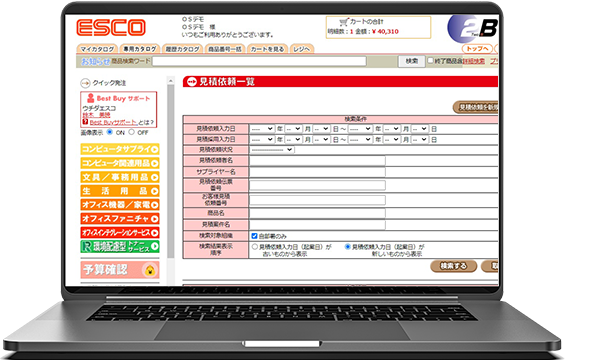600x360 pixels.
Task: Open the カートを見る tab
Action: point(267,49)
